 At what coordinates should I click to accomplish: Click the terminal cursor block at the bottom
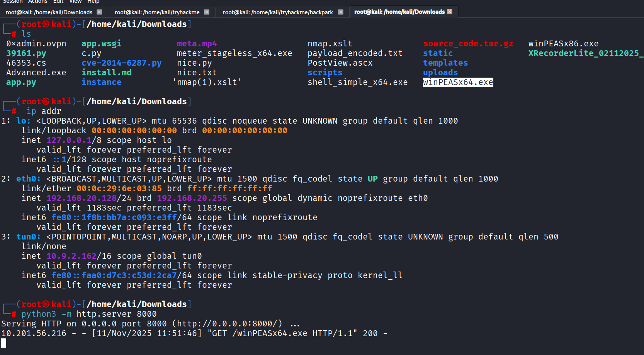click(x=4, y=343)
